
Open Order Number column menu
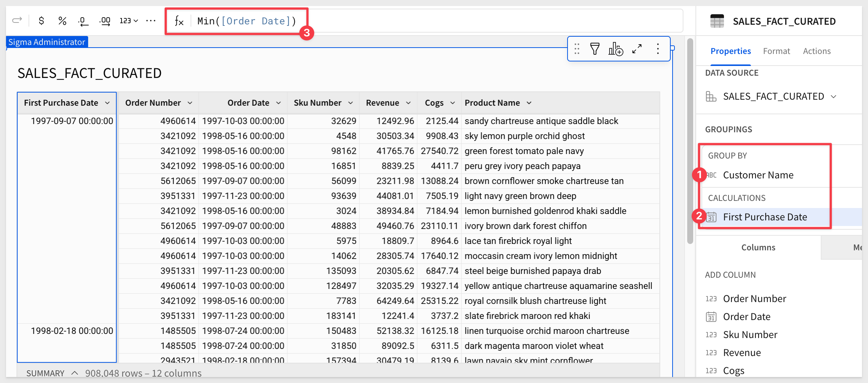pyautogui.click(x=190, y=103)
